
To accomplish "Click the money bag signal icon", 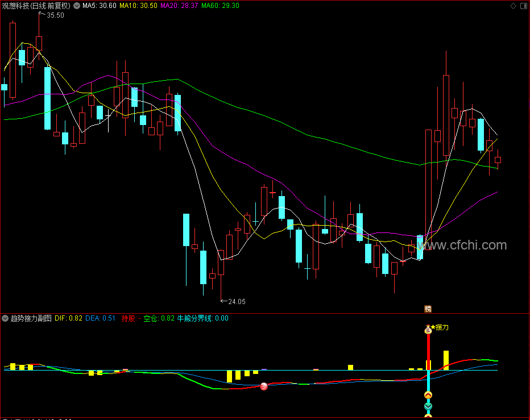I will pos(428,329).
